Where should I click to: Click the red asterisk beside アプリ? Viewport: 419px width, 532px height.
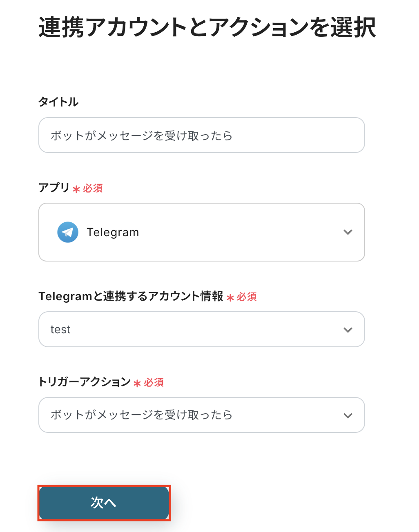click(x=76, y=189)
